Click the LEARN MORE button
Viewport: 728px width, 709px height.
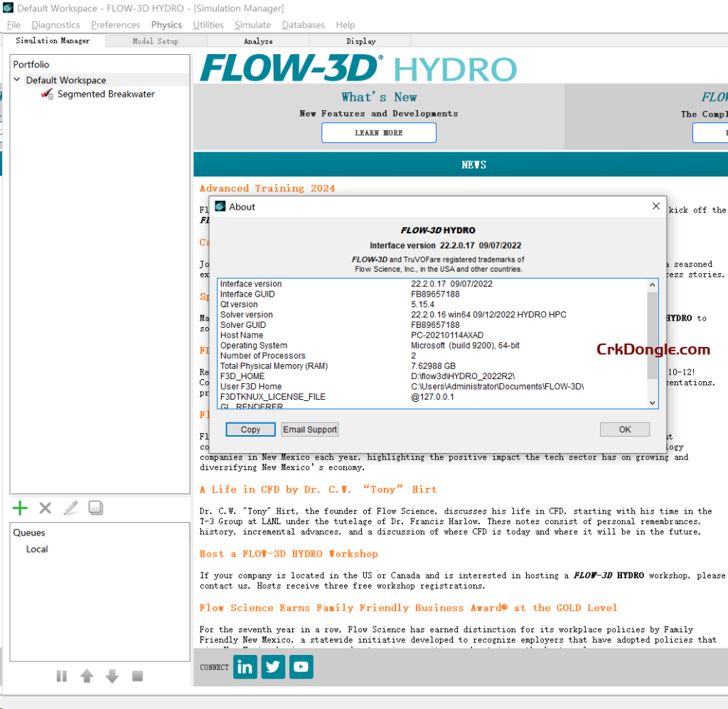click(378, 132)
